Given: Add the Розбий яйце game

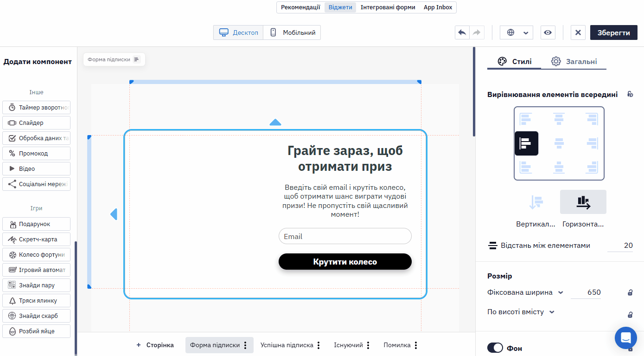Looking at the screenshot, I should tap(36, 331).
